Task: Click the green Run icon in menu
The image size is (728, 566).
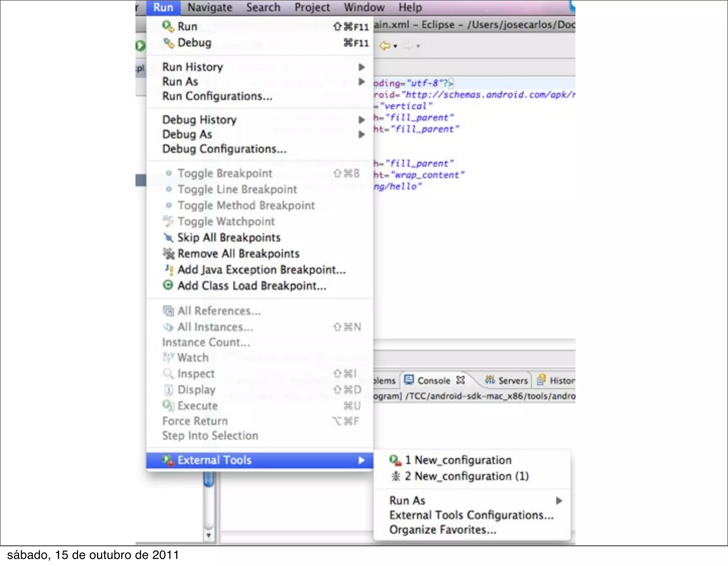Action: coord(168,26)
